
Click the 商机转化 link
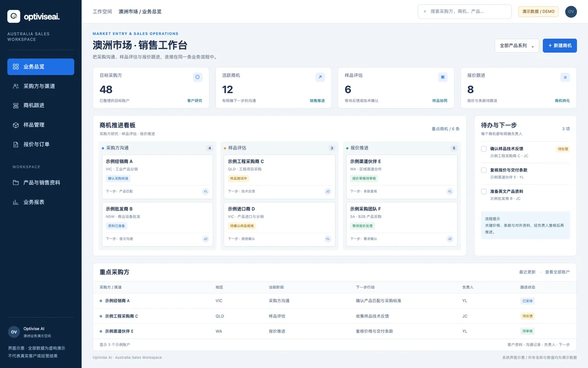[x=562, y=101]
